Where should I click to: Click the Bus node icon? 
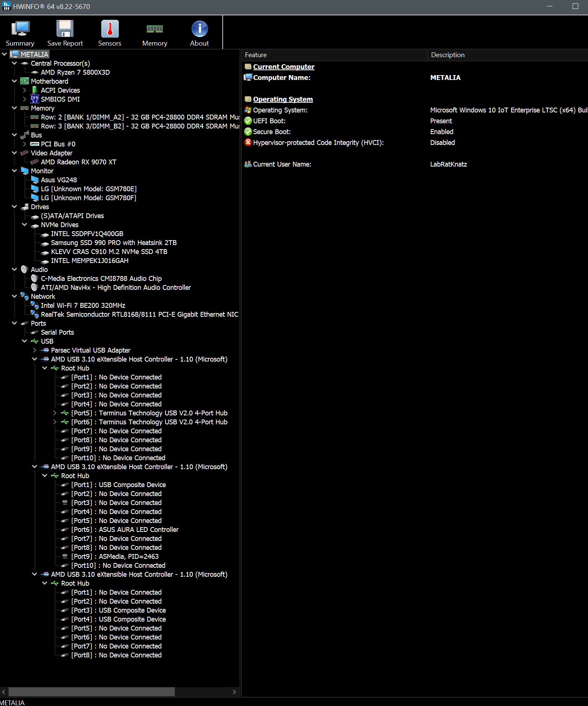click(x=25, y=135)
